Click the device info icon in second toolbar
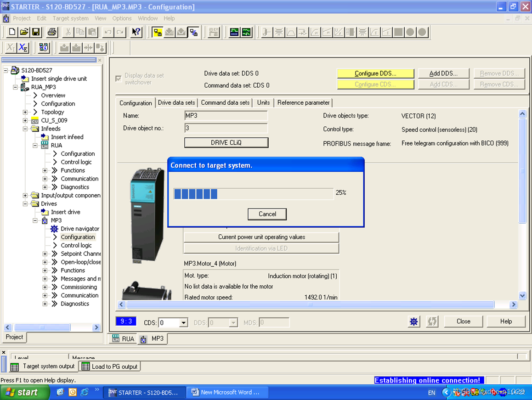 44,47
